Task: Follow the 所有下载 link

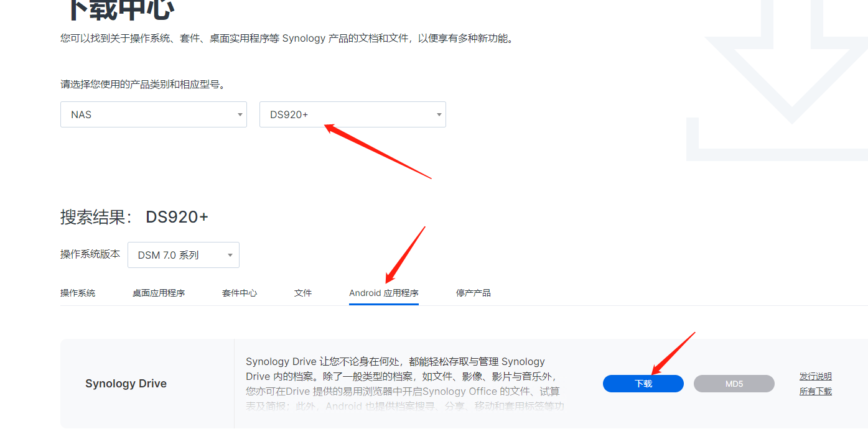Action: pyautogui.click(x=816, y=391)
